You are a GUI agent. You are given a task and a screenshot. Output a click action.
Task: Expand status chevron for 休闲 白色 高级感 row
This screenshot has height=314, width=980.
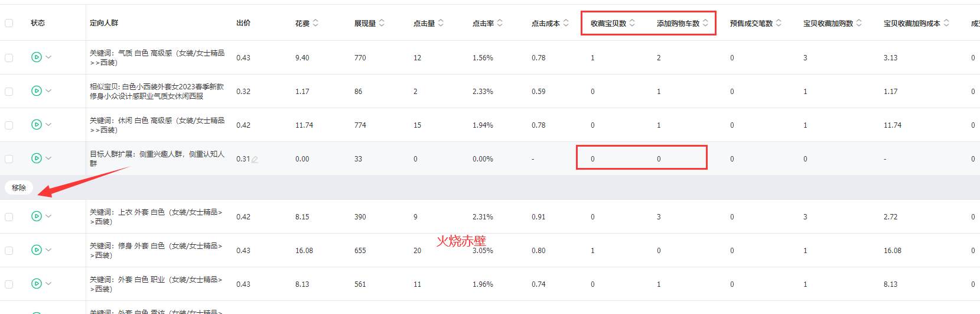coord(48,125)
